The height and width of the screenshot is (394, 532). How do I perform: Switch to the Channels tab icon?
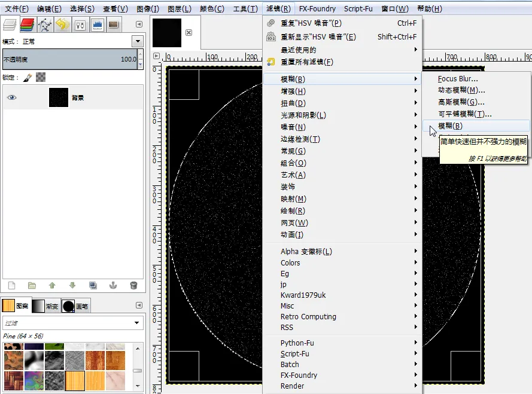[28, 25]
